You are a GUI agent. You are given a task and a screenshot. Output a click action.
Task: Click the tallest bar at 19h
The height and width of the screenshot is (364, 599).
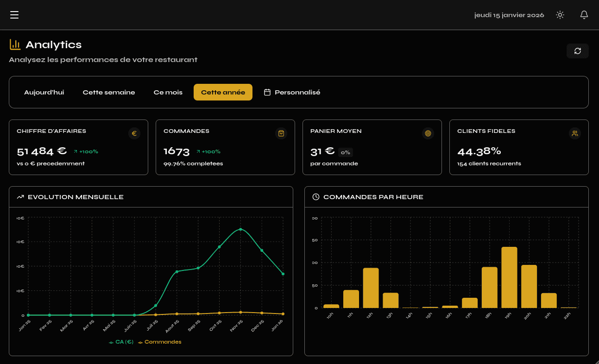(x=509, y=278)
